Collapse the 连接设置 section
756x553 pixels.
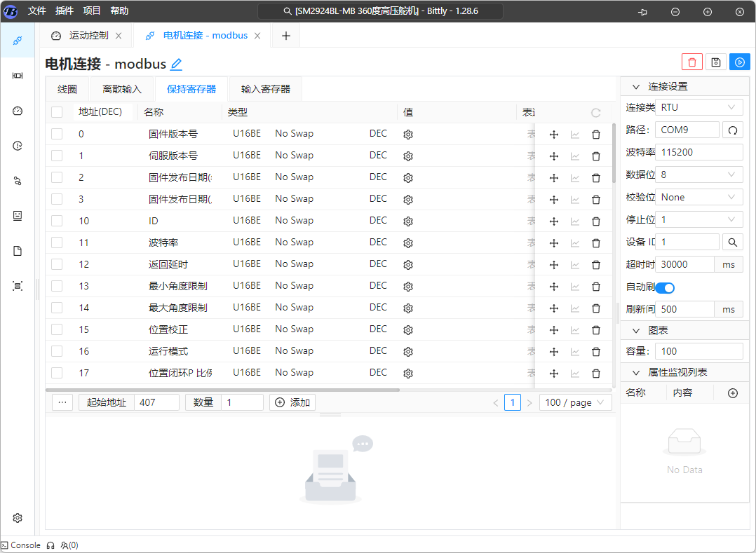point(636,87)
